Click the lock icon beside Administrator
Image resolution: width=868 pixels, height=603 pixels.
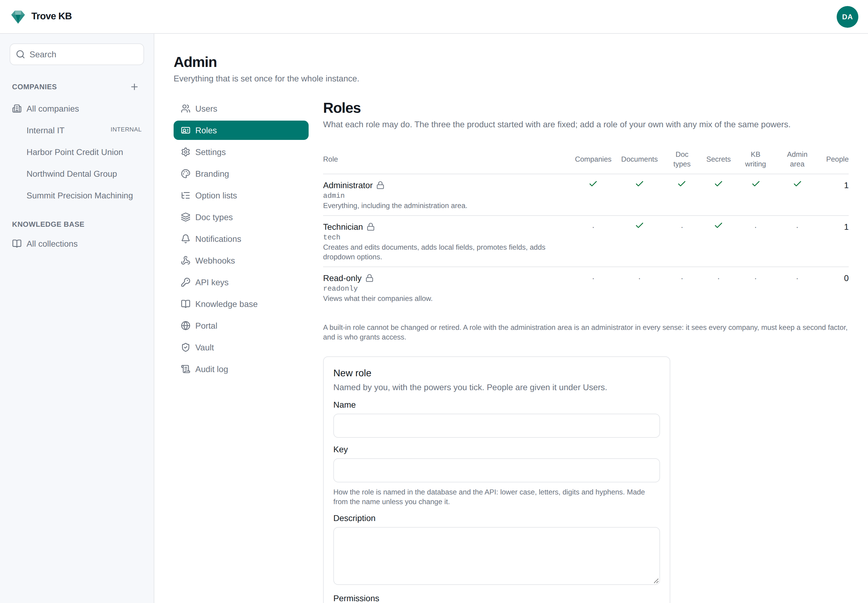pyautogui.click(x=380, y=185)
